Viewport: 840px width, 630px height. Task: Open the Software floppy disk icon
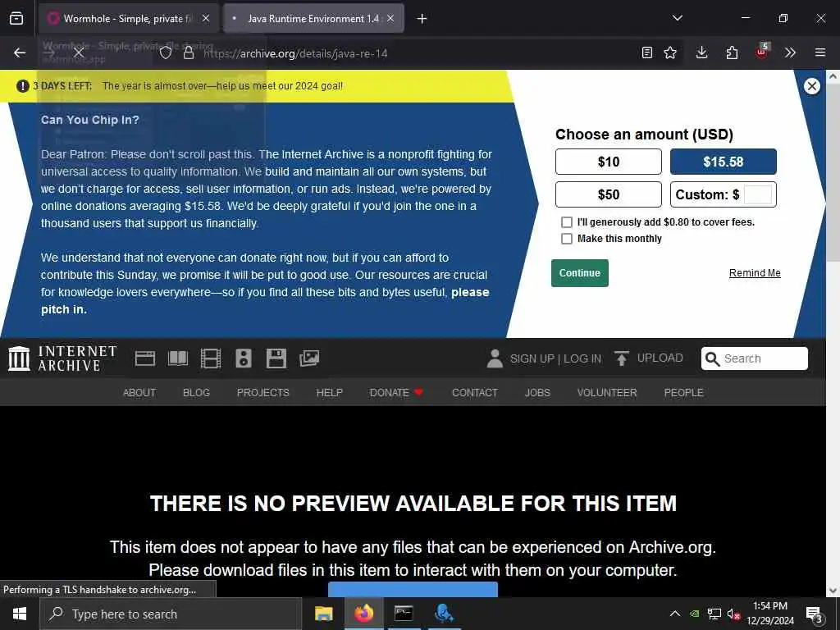(276, 358)
